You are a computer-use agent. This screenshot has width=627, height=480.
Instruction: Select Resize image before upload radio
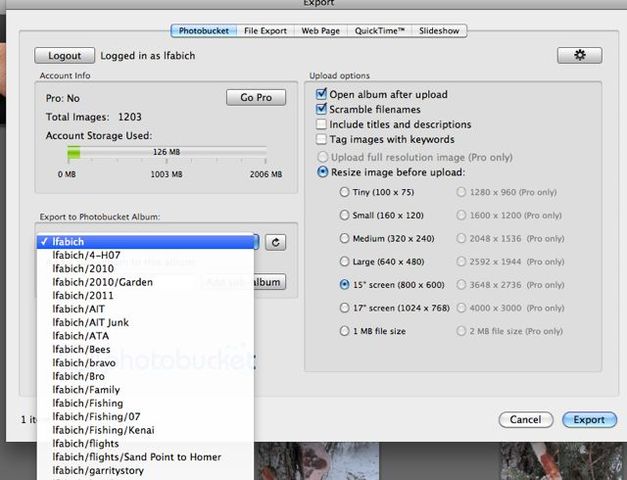point(322,172)
